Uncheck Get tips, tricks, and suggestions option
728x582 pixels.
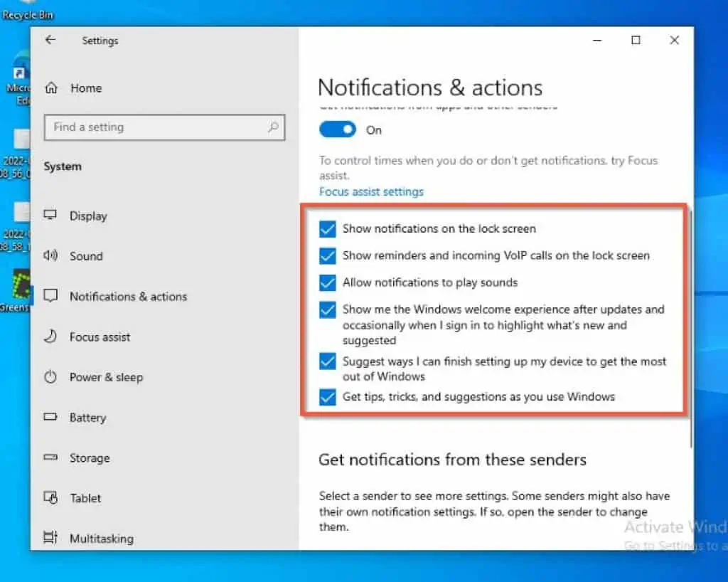coord(327,397)
